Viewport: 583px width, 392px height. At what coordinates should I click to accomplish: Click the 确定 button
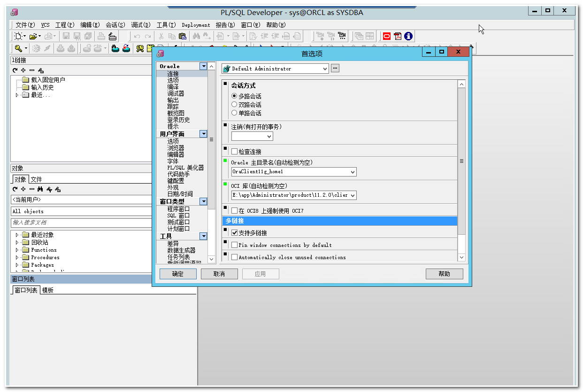click(178, 274)
